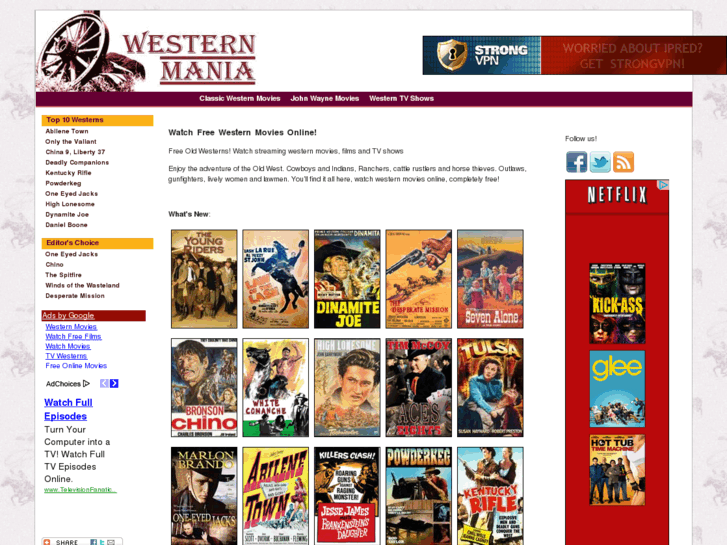Click Ads by Google link
Screen dimensions: 727x545
[x=68, y=316]
